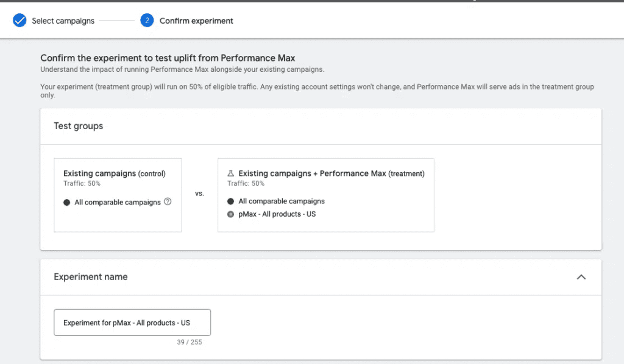Click the Understand the impact of running subtitle text
This screenshot has height=364, width=624.
pyautogui.click(x=182, y=69)
